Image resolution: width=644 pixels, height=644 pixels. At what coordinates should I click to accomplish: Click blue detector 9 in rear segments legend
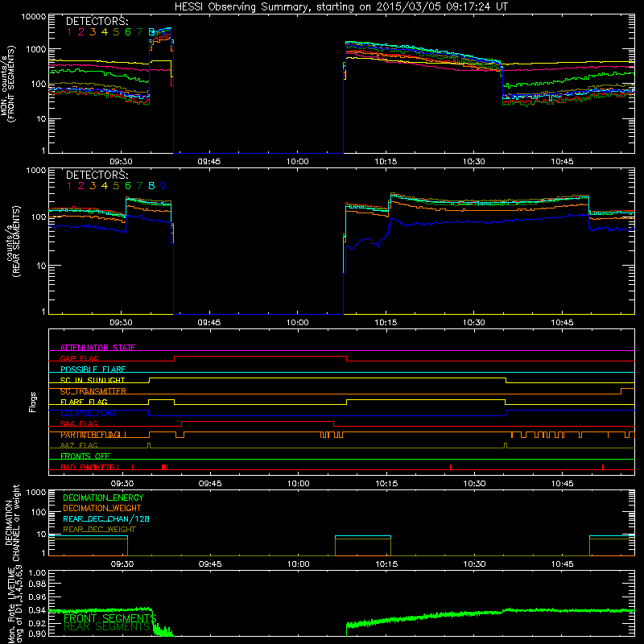(x=163, y=186)
